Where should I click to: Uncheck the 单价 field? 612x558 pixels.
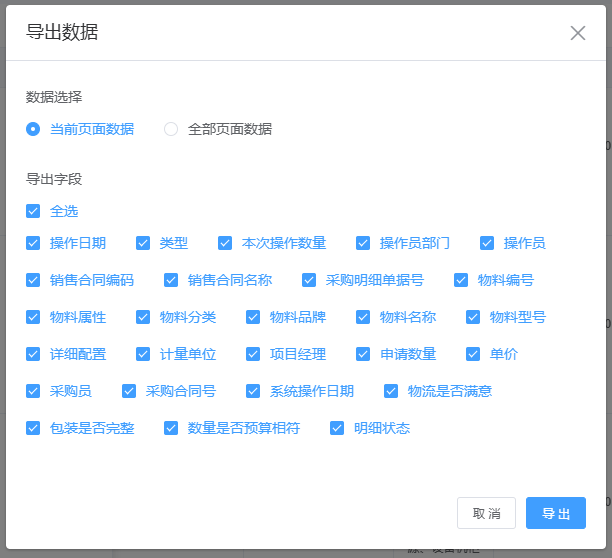[x=473, y=354]
